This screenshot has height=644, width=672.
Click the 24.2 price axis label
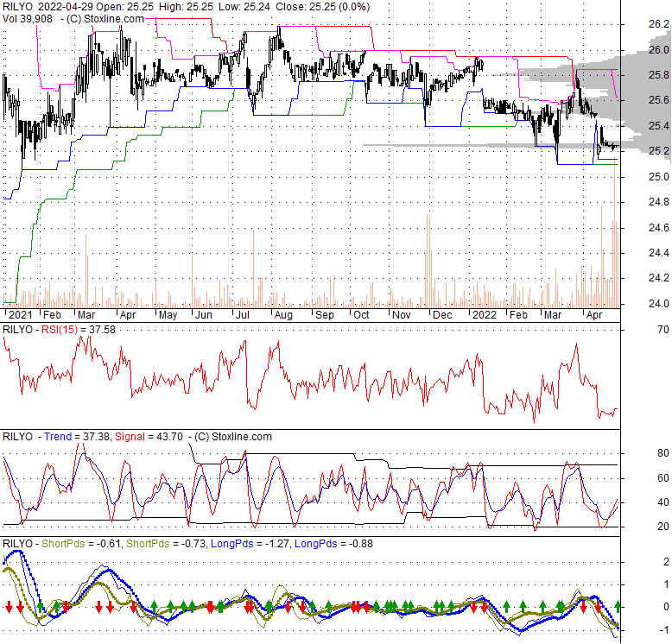point(659,278)
